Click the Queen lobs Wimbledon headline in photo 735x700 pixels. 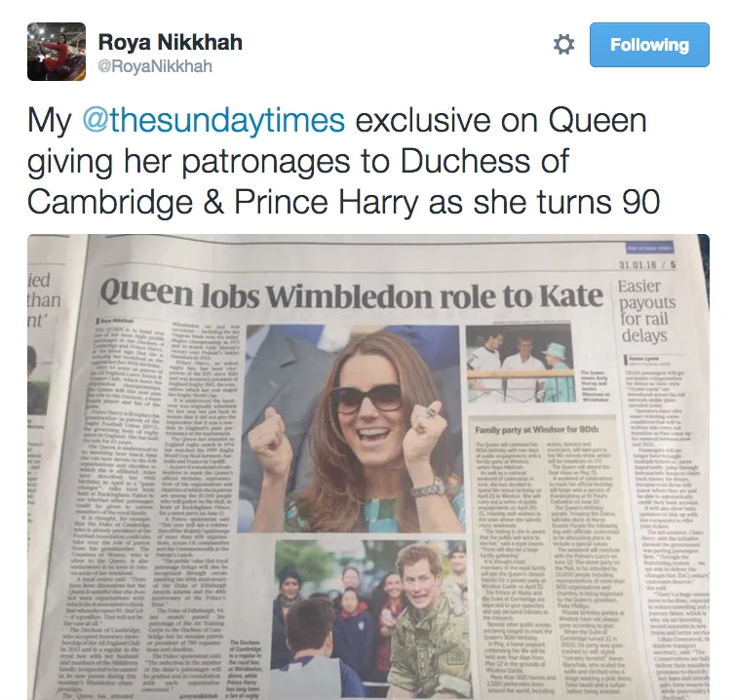point(351,295)
